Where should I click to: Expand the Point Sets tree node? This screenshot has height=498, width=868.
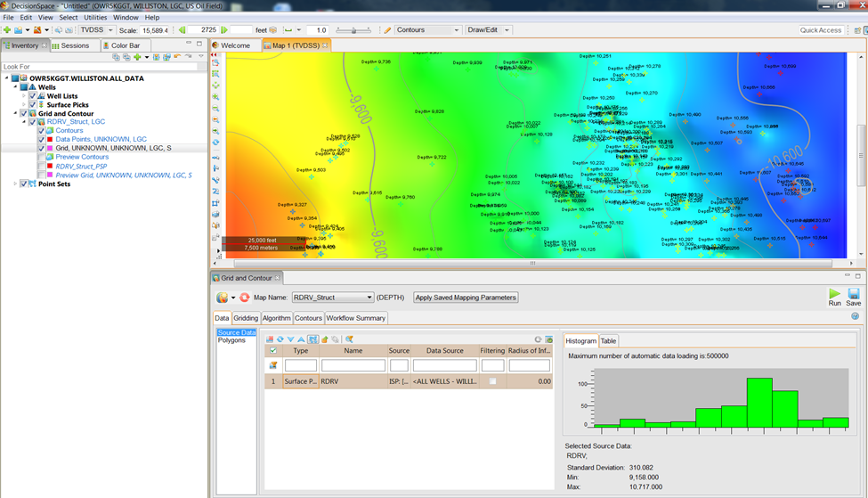point(15,184)
